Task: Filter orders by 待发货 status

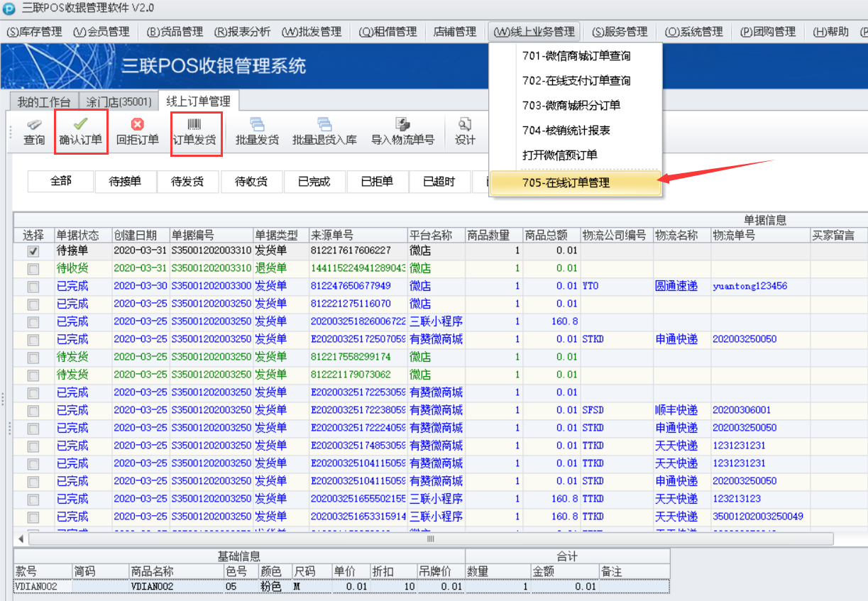Action: pos(187,182)
